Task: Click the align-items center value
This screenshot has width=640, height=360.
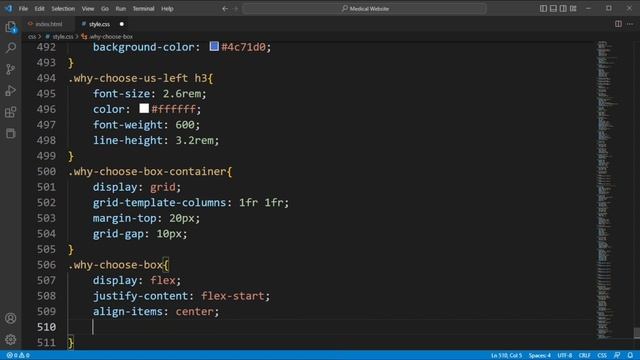Action: [194, 311]
